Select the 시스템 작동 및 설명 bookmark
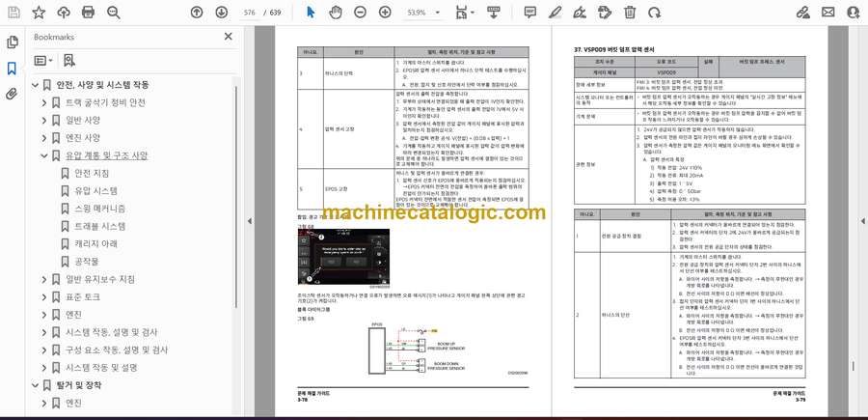 (101, 367)
